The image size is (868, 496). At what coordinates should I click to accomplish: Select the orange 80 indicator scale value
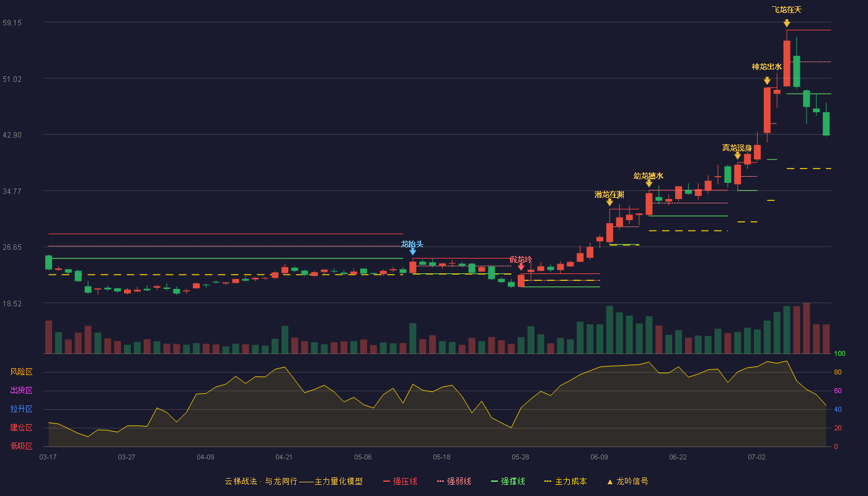(838, 372)
